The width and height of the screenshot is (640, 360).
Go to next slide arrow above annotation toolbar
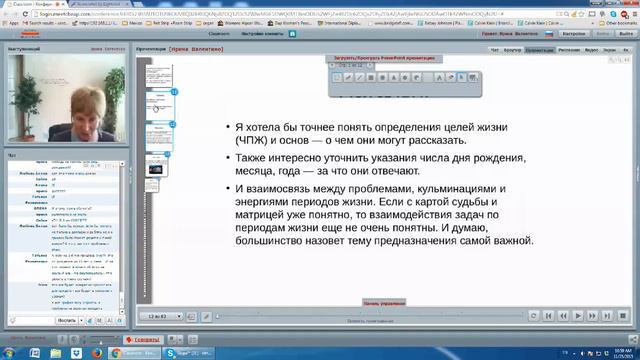coord(369,65)
